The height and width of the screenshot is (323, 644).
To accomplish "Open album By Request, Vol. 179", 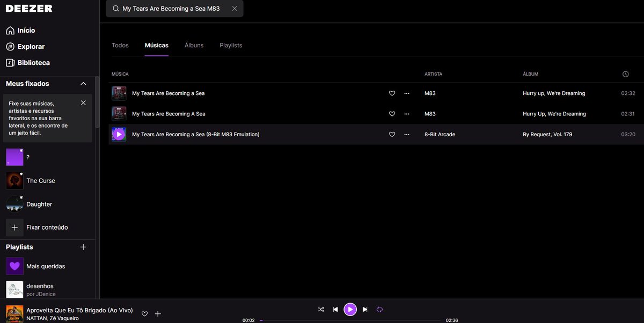I will pyautogui.click(x=547, y=134).
